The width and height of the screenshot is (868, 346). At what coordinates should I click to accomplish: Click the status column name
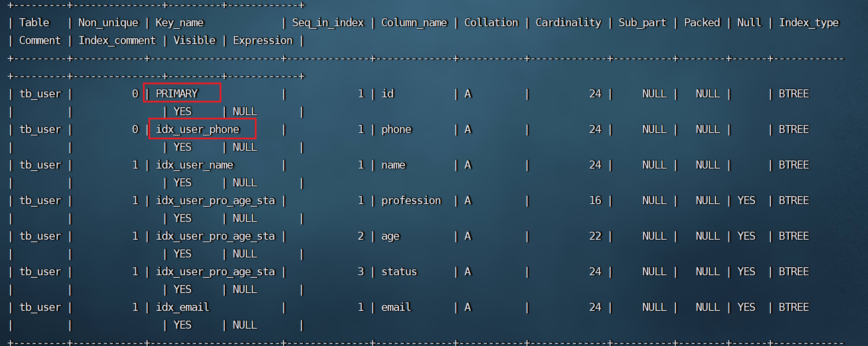pyautogui.click(x=399, y=271)
